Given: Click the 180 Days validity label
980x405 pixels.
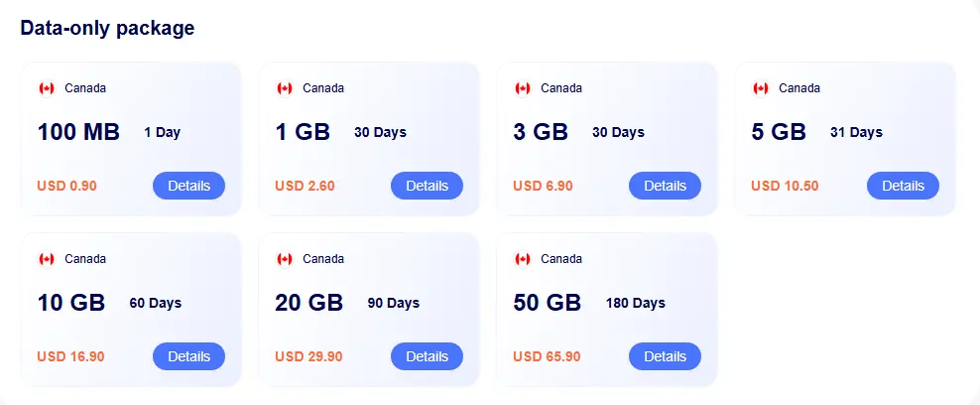Looking at the screenshot, I should tap(635, 303).
